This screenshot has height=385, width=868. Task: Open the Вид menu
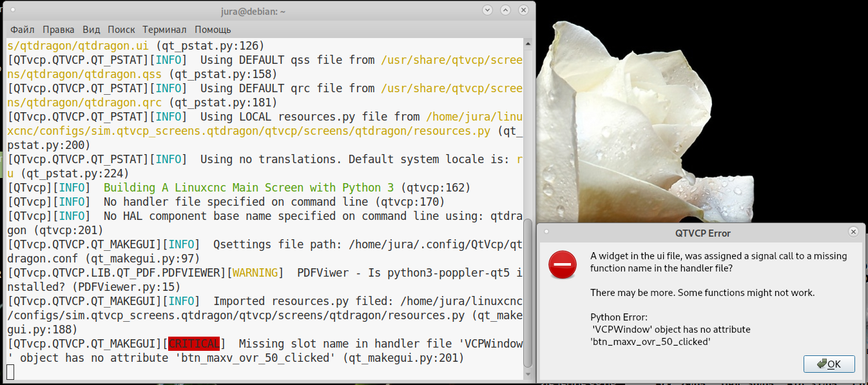[92, 30]
